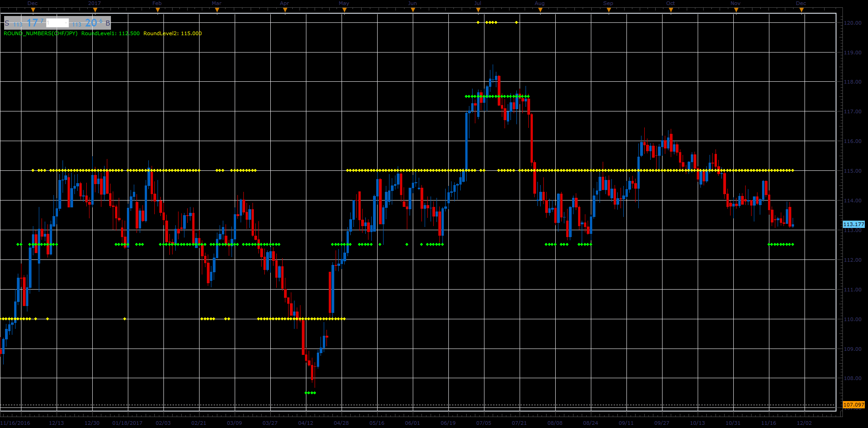Click the Jul month marker triangle
The height and width of the screenshot is (428, 868).
click(x=478, y=10)
